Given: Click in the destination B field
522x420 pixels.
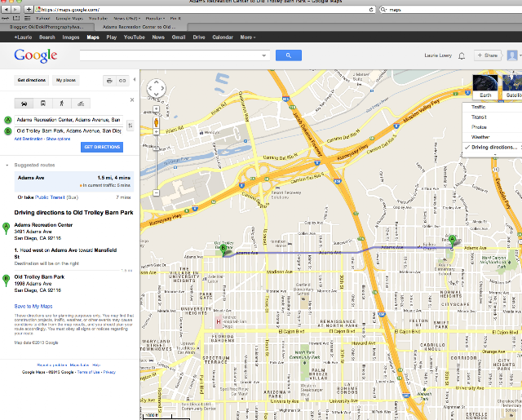Looking at the screenshot, I should coord(69,131).
